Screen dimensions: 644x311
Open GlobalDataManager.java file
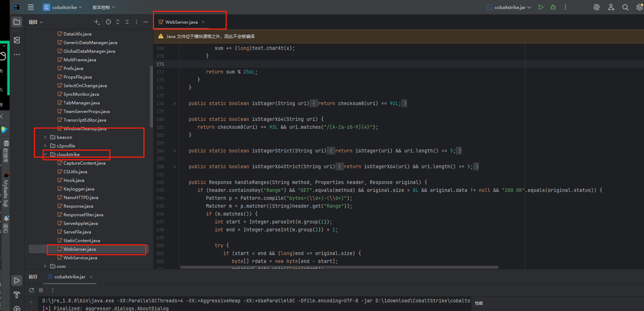tap(89, 51)
